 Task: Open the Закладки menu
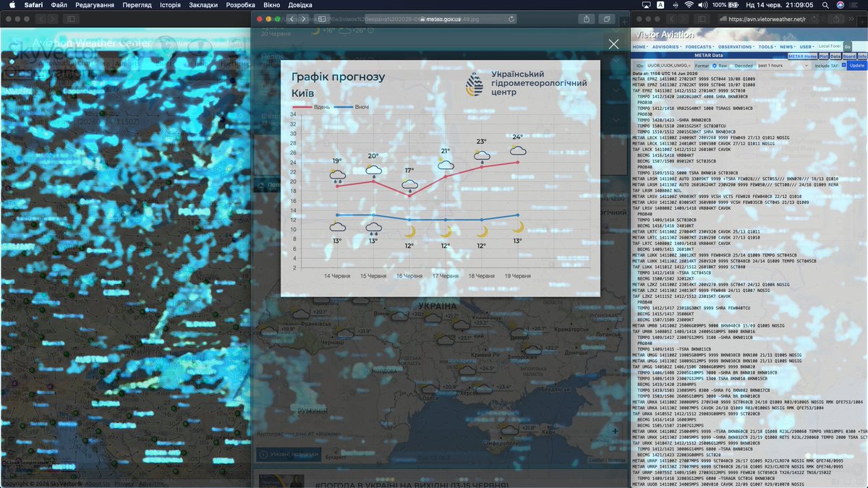click(204, 4)
